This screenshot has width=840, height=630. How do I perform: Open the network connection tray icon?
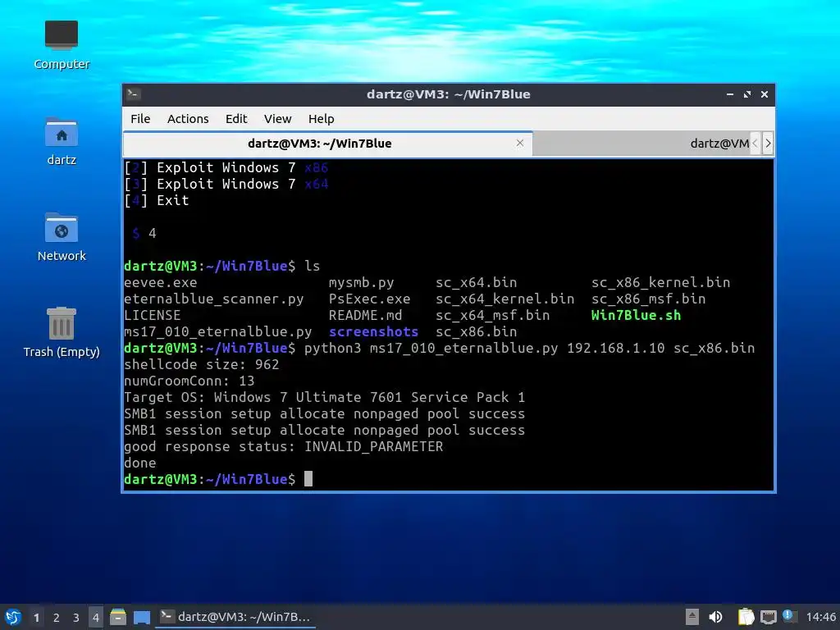coord(769,617)
